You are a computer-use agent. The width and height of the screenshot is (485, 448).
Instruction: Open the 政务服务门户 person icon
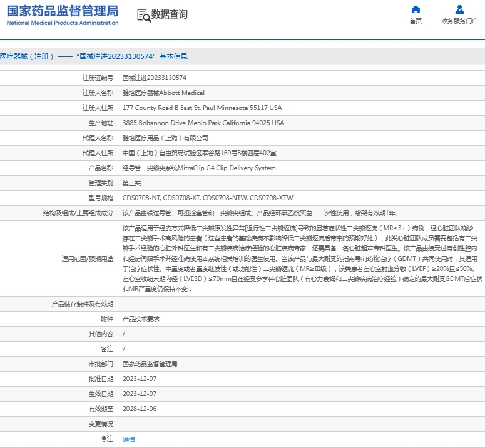pos(459,9)
